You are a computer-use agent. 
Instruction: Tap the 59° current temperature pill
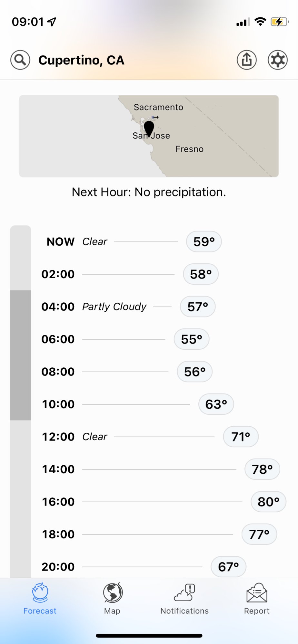pyautogui.click(x=204, y=242)
